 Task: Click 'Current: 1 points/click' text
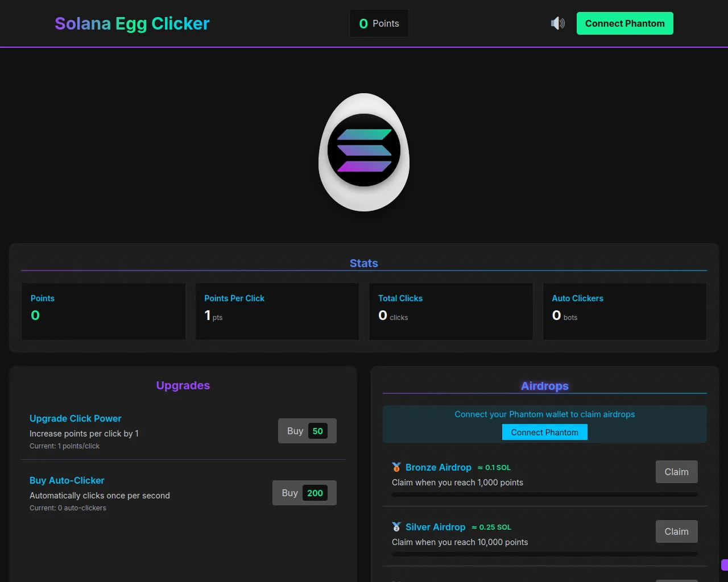coord(64,446)
